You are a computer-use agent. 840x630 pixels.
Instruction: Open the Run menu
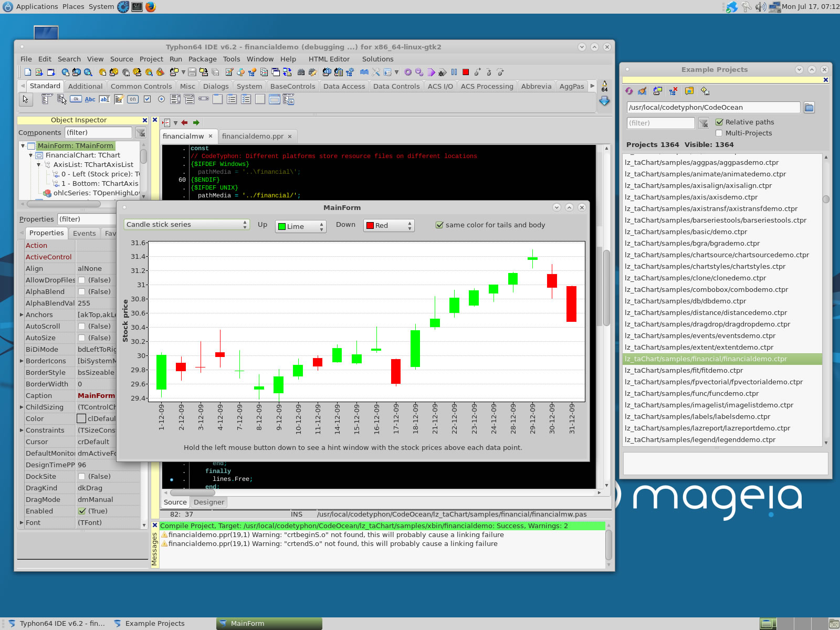176,59
